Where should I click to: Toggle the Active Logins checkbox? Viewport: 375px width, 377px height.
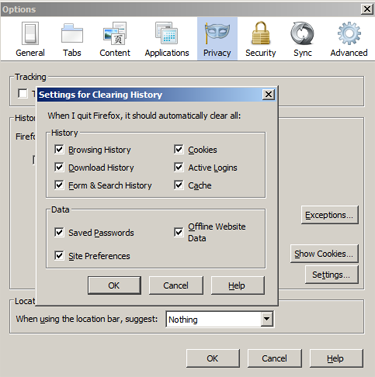pos(179,167)
